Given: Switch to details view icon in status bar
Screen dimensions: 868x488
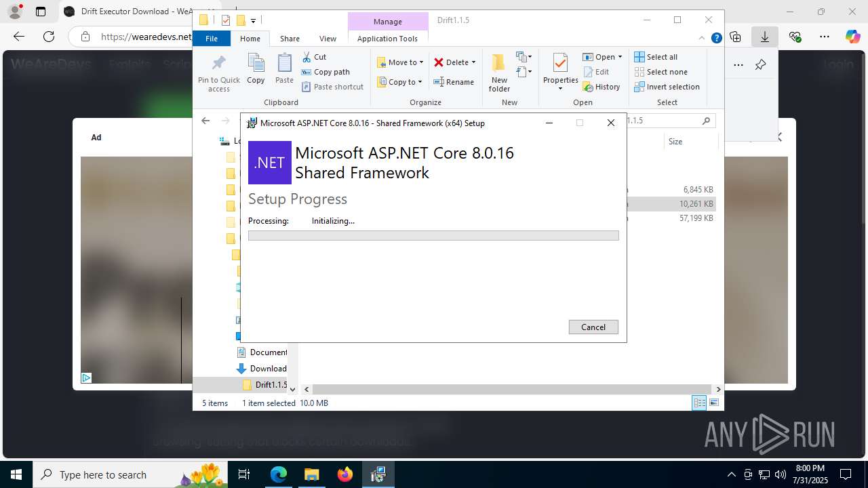Looking at the screenshot, I should click(699, 403).
